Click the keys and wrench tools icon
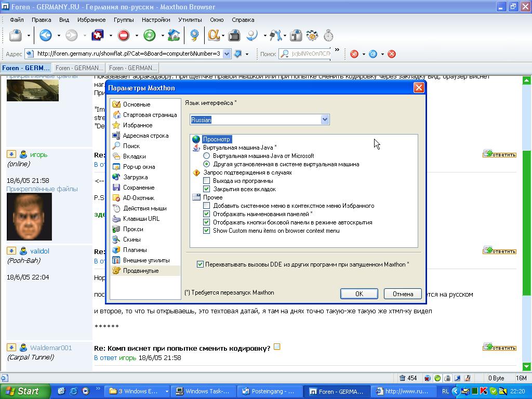 coord(275,35)
